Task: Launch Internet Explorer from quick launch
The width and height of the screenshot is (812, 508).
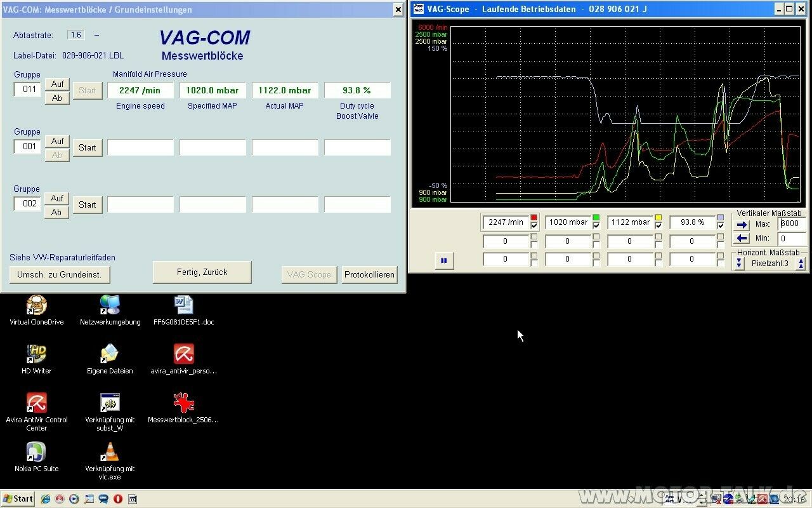Action: 46,499
